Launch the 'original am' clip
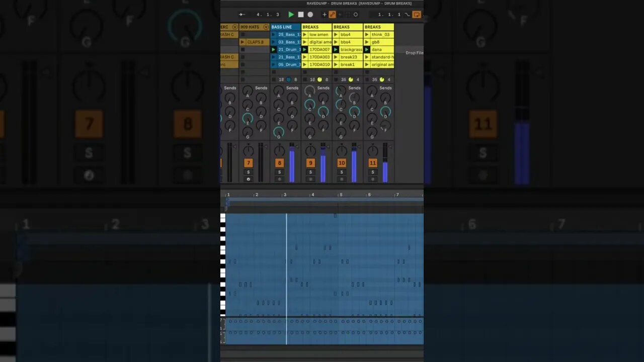 coord(367,64)
